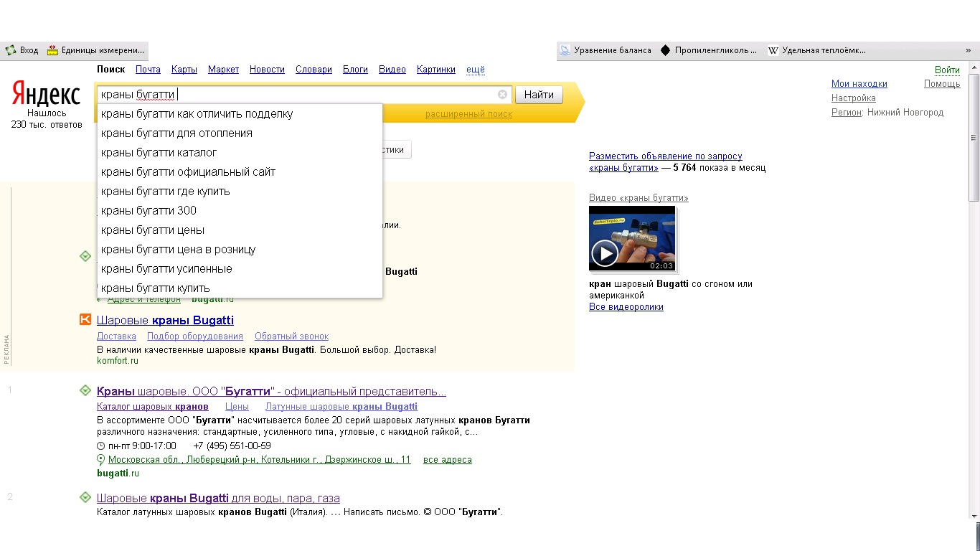Click the Yandex logo
980x551 pixels.
point(45,95)
